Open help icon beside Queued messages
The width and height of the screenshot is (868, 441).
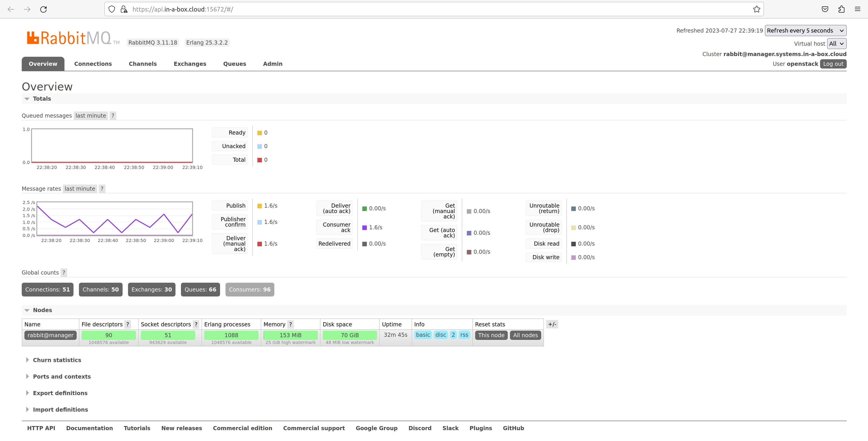(x=113, y=116)
